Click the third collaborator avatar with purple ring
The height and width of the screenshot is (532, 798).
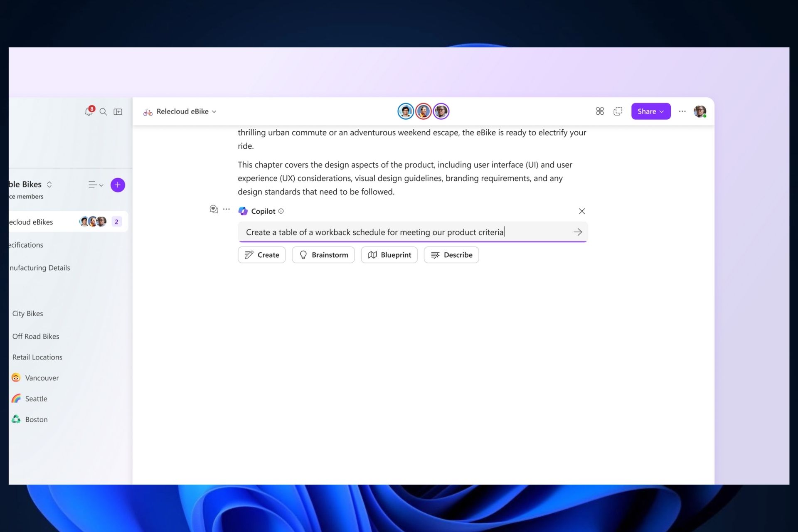pos(441,111)
